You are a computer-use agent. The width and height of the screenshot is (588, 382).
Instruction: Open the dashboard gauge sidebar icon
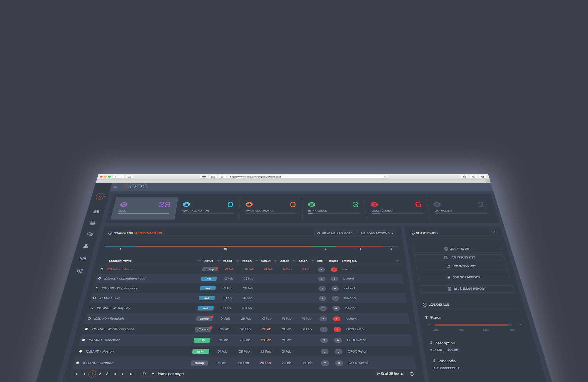pyautogui.click(x=96, y=212)
